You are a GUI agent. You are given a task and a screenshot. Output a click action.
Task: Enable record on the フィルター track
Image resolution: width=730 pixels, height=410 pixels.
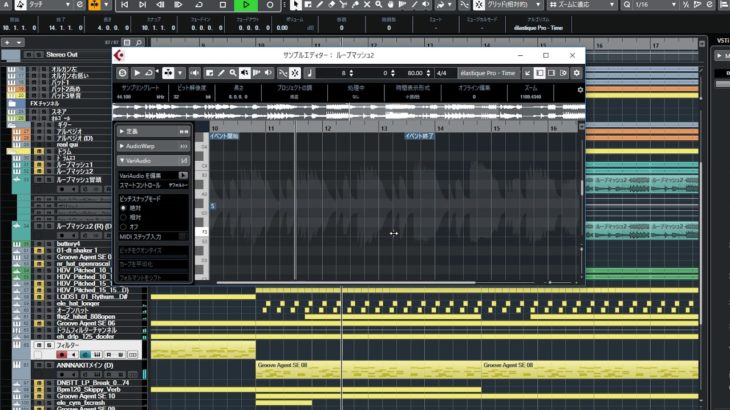pyautogui.click(x=61, y=355)
